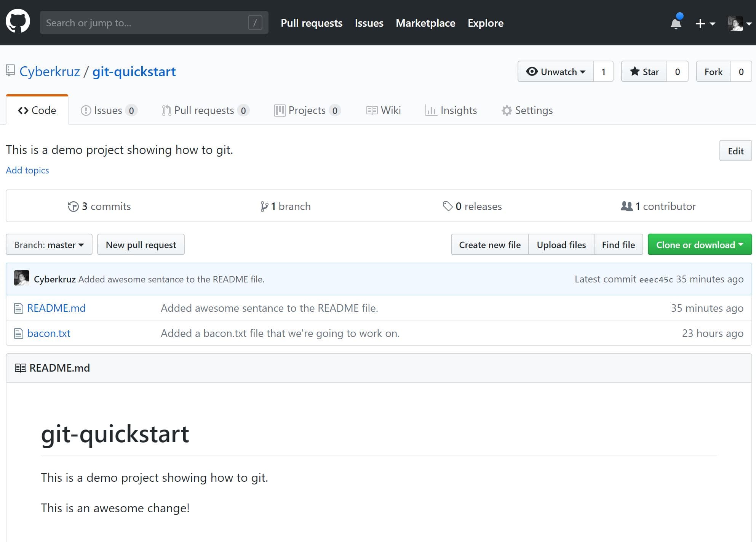Edit the repository description
Image resolution: width=756 pixels, height=542 pixels.
[x=735, y=151]
